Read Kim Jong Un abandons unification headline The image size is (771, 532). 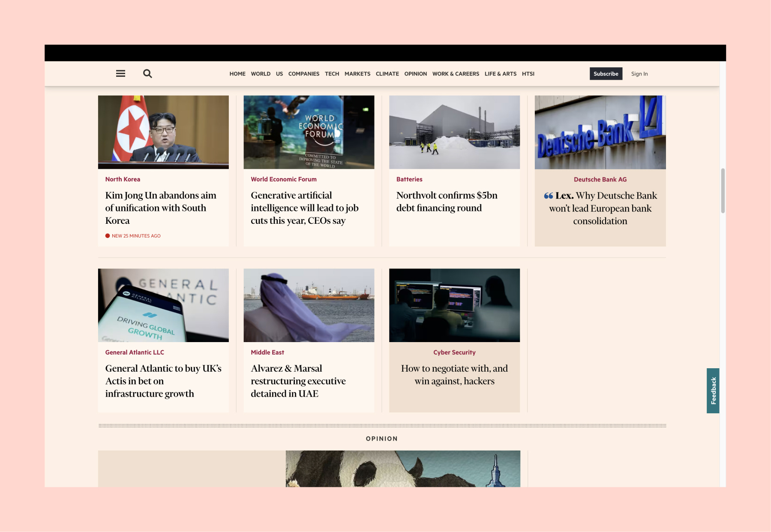coord(161,208)
